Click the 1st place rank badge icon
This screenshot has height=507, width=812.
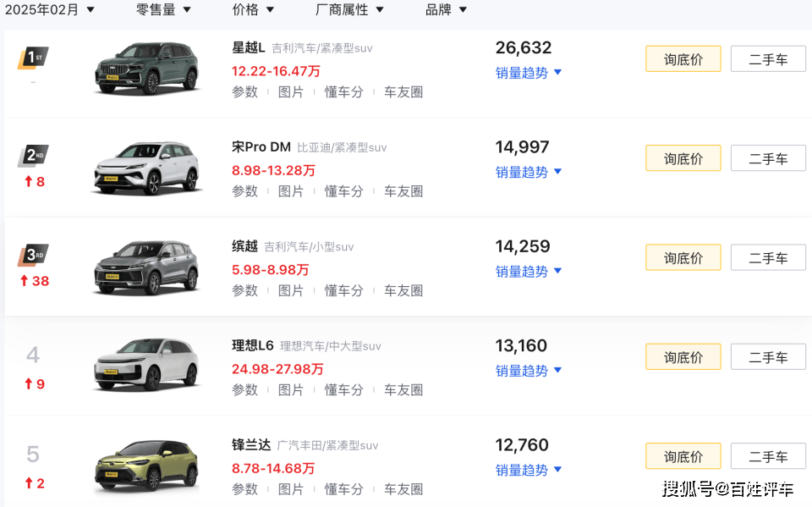[x=33, y=58]
